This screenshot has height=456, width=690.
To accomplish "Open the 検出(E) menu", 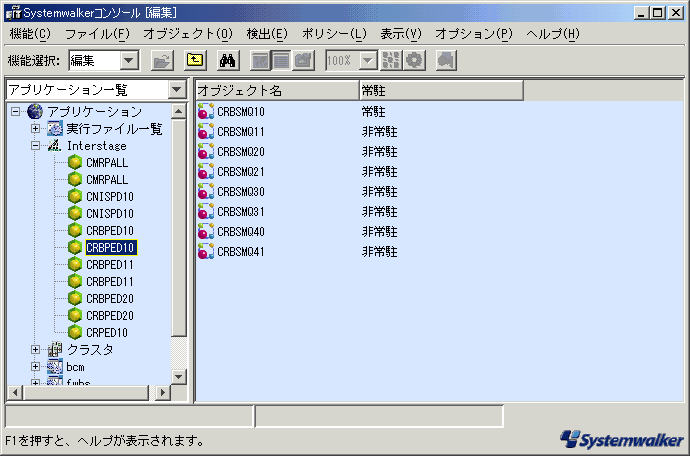I will click(267, 34).
